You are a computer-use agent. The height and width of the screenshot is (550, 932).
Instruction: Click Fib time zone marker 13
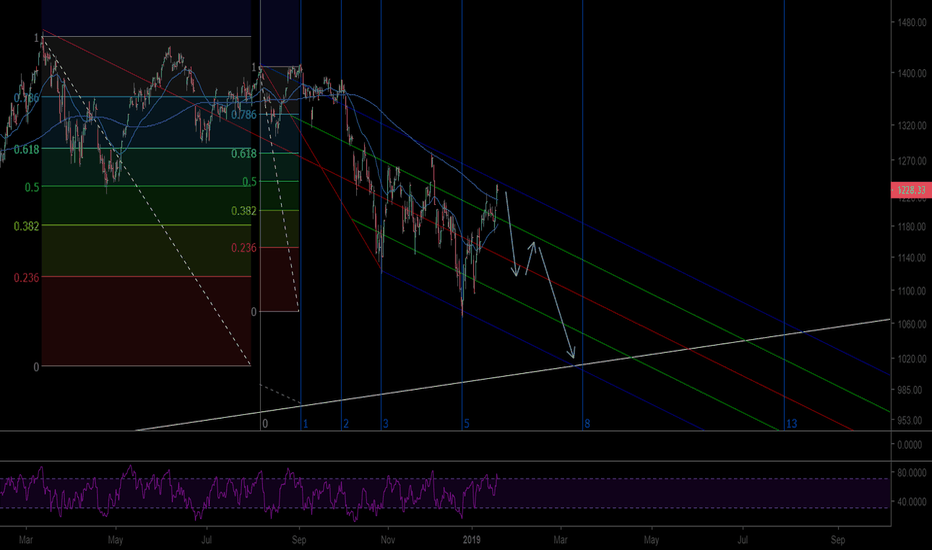pyautogui.click(x=792, y=424)
